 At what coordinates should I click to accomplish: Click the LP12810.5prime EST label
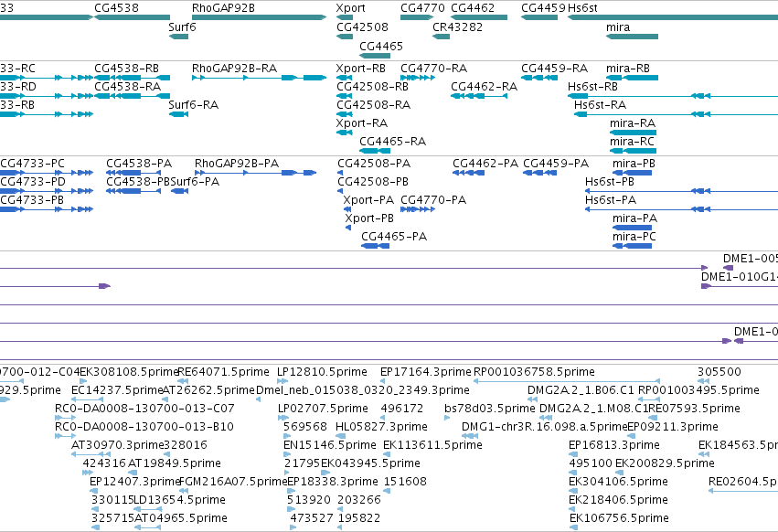322,372
